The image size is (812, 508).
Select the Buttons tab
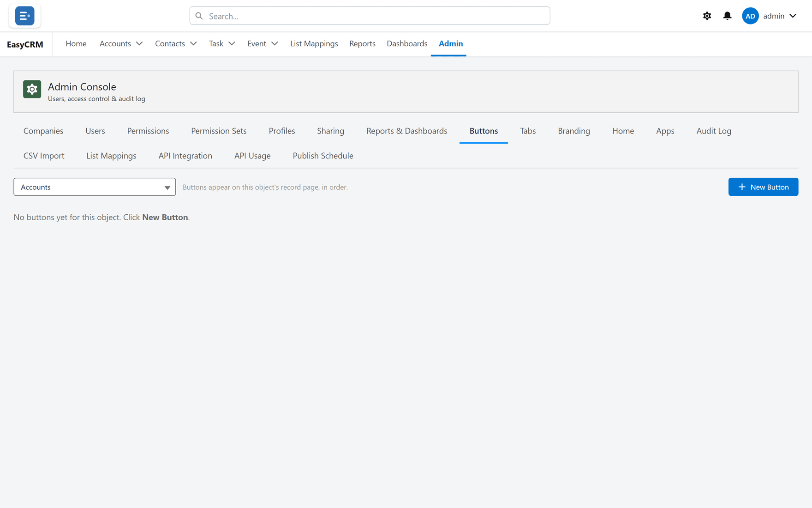484,131
